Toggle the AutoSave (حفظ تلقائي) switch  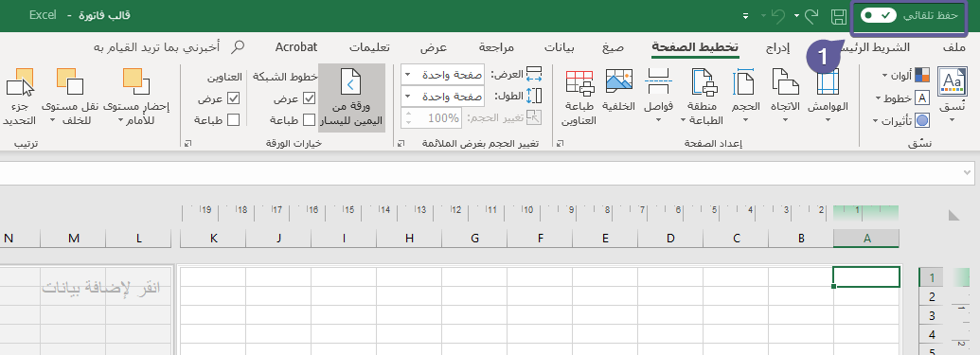pyautogui.click(x=880, y=16)
